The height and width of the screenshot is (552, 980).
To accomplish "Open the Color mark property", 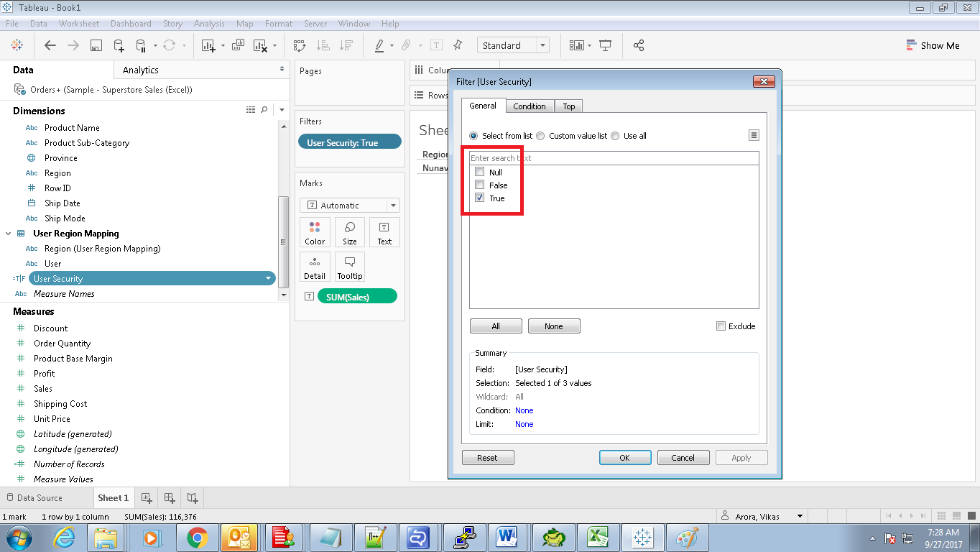I will click(x=315, y=231).
